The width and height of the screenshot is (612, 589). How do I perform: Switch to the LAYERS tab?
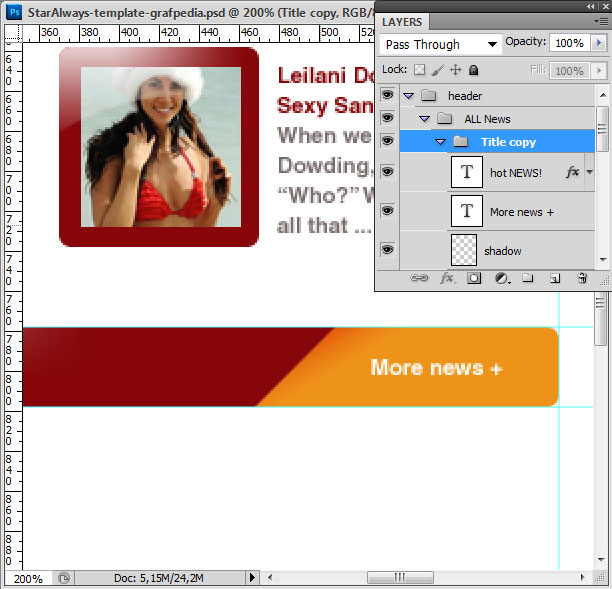[402, 22]
